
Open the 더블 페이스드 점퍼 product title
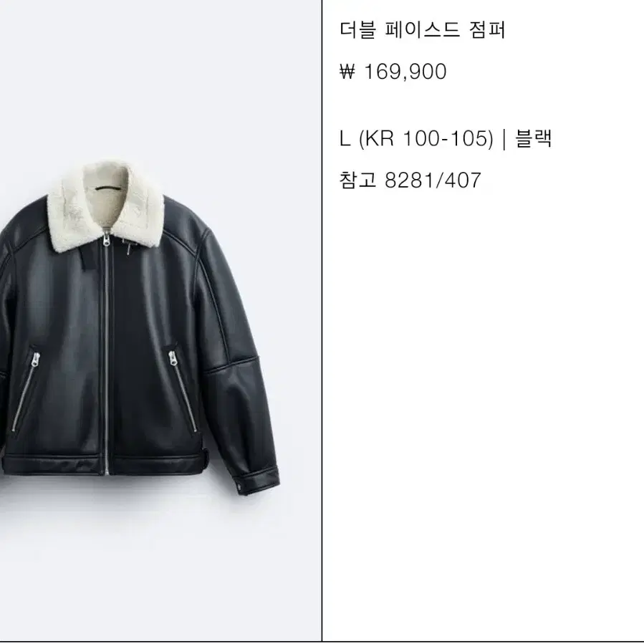(x=423, y=30)
